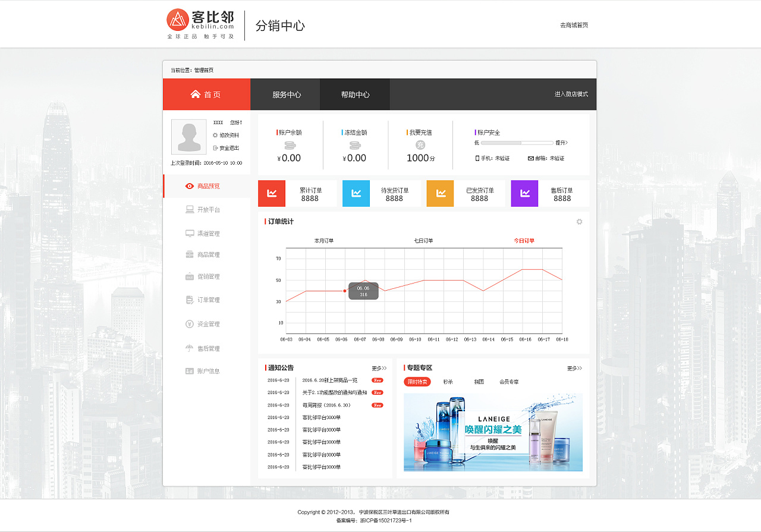Screen dimensions: 761x532
Task: Switch to the 服务中心 tab
Action: point(285,94)
